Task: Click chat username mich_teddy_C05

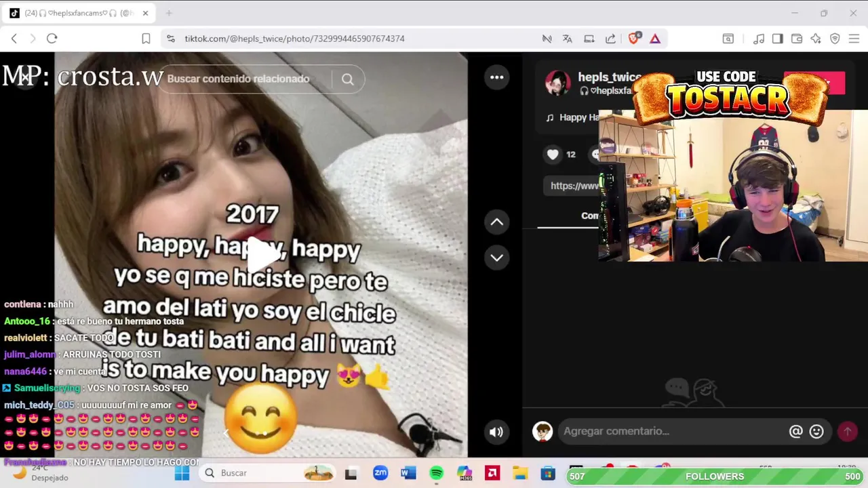Action: (x=39, y=405)
